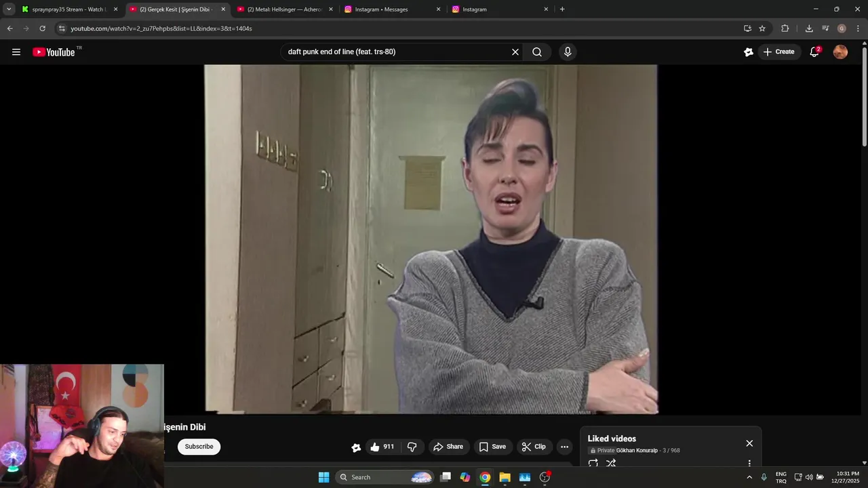
Task: Switch to Metal: Hellsinger tab
Action: (285, 9)
